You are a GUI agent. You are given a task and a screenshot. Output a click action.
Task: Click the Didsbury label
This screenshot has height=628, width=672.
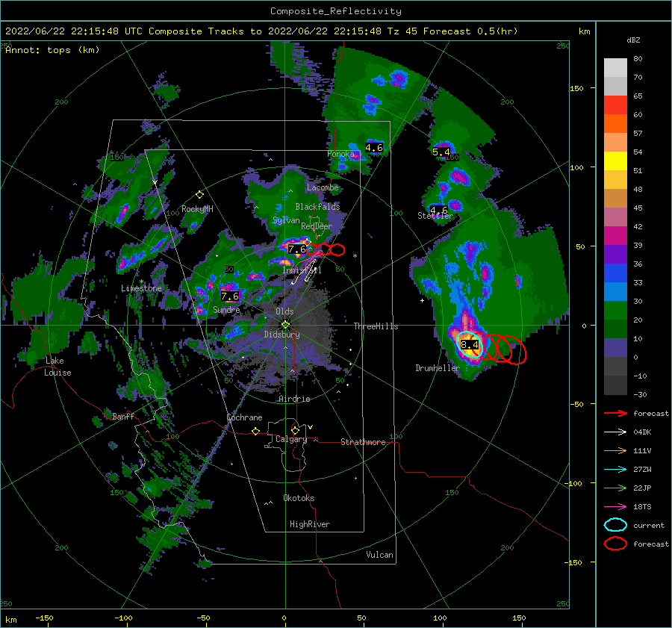coord(281,335)
